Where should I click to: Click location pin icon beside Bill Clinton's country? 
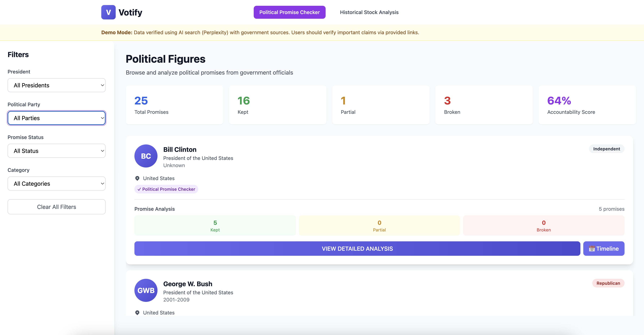(137, 178)
